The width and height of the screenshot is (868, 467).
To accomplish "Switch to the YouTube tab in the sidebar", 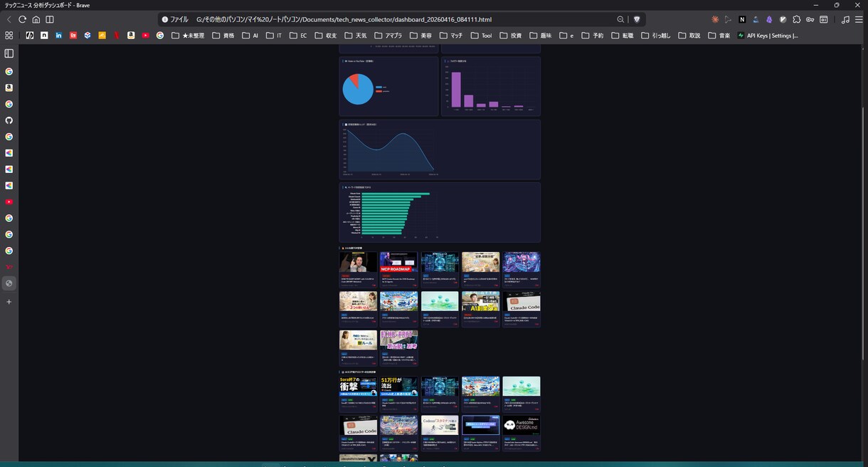I will pos(9,201).
